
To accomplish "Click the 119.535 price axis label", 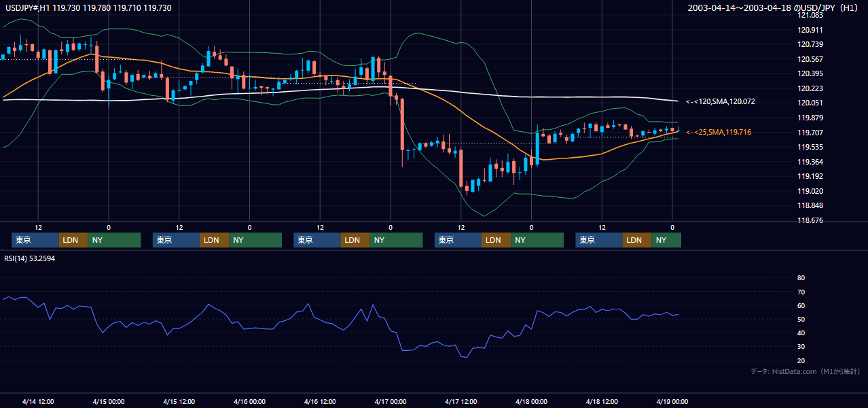I will [x=811, y=147].
